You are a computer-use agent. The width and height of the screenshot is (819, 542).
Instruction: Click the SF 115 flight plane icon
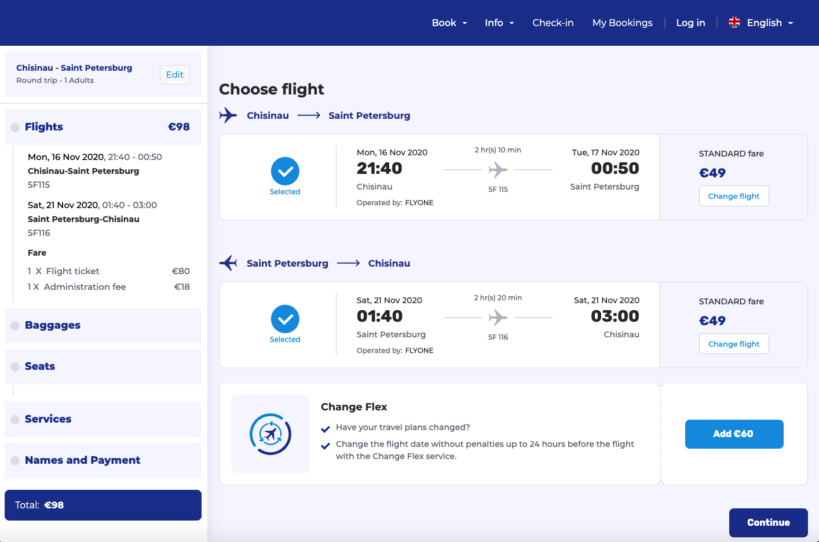[x=497, y=169]
